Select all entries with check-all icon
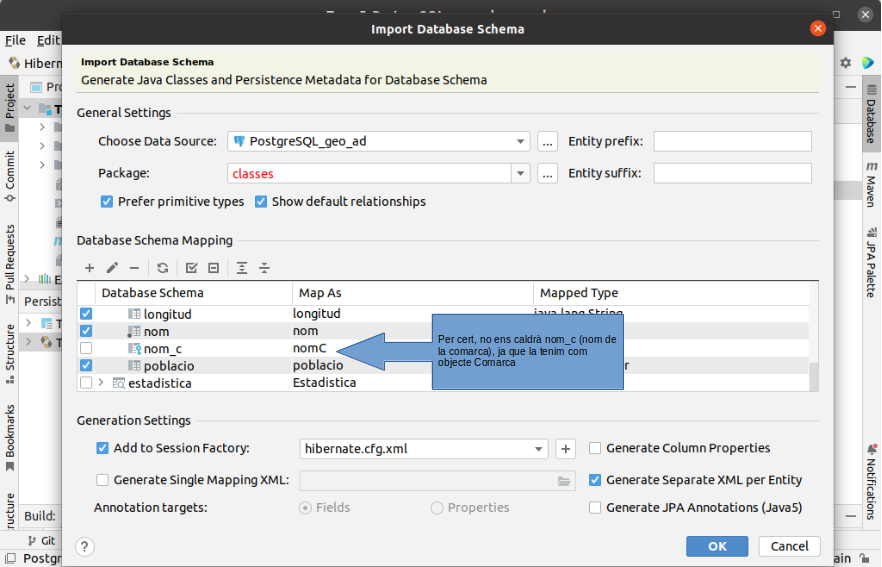 [191, 268]
